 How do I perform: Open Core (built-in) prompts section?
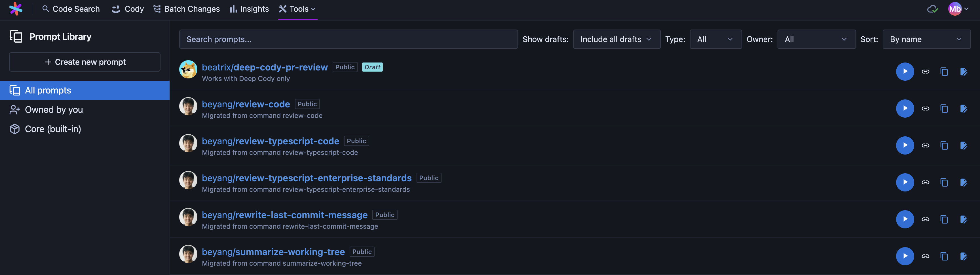pos(53,129)
